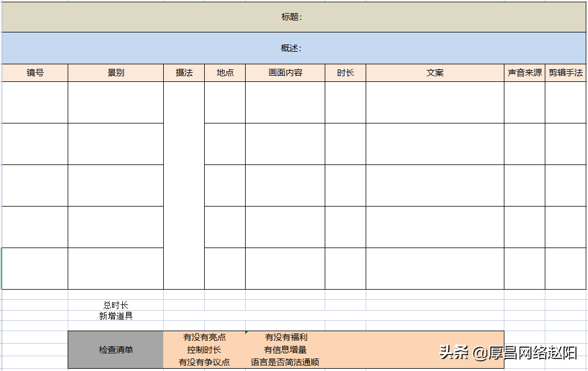Click the 地点 column header
The height and width of the screenshot is (371, 588).
pyautogui.click(x=225, y=73)
